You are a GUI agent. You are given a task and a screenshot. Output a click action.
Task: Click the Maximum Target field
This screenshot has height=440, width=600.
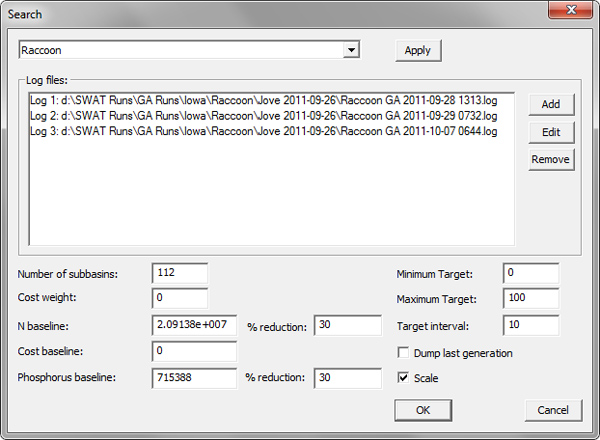531,298
